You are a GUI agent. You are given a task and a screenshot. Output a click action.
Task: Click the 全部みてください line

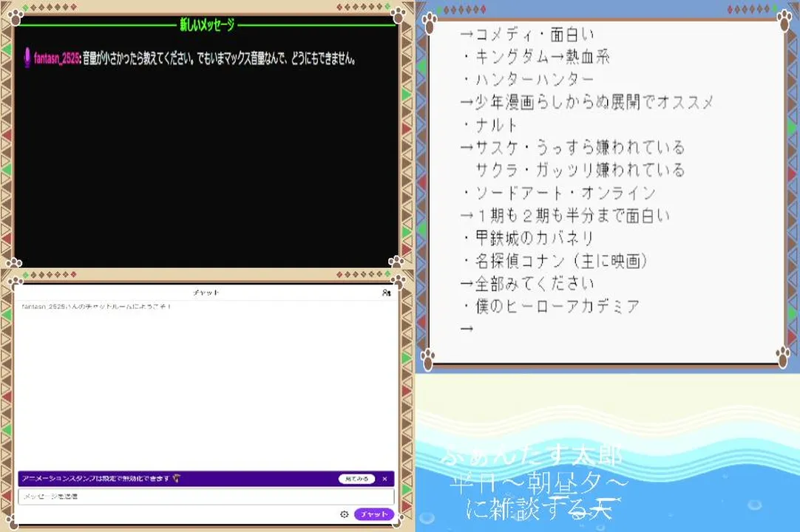(x=528, y=283)
